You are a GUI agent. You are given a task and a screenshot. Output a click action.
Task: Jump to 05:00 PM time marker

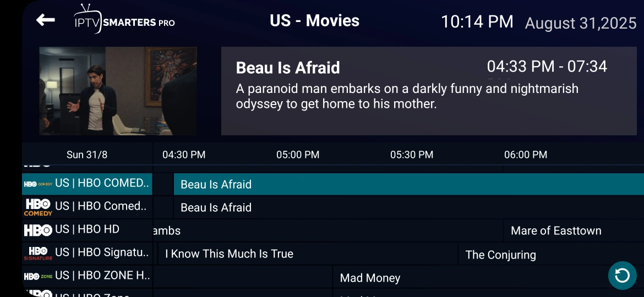[298, 155]
